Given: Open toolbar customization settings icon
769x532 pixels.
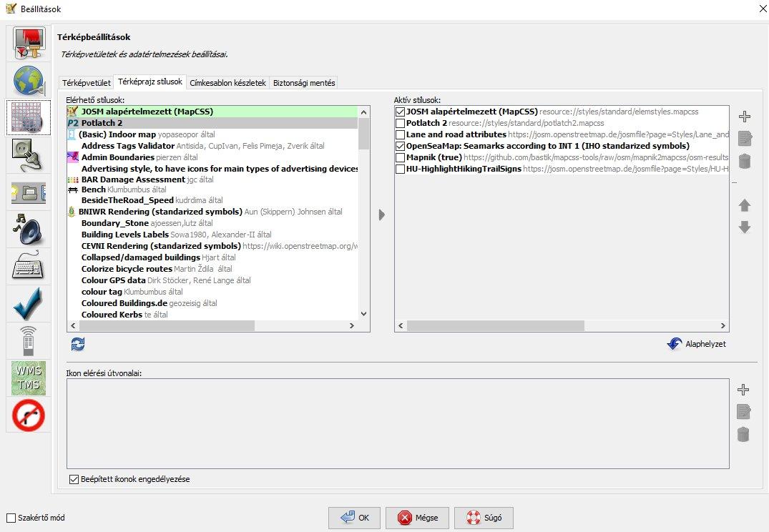Looking at the screenshot, I should (29, 192).
